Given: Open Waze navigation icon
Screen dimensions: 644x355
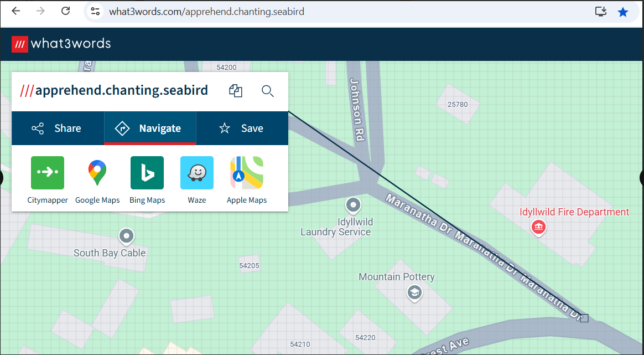Looking at the screenshot, I should click(x=197, y=173).
